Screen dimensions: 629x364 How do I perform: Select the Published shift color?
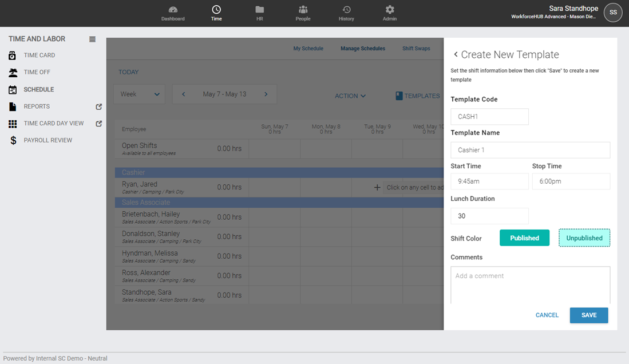point(524,238)
